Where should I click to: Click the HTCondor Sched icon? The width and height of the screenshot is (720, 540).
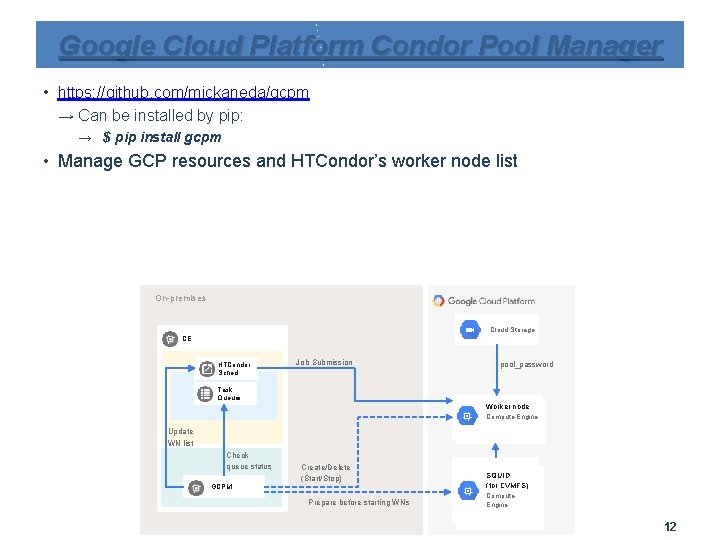click(207, 369)
